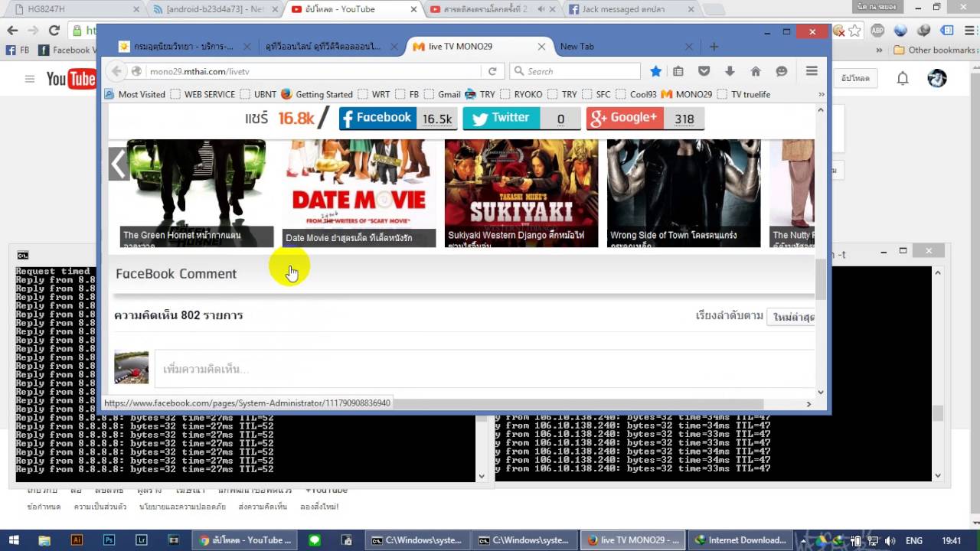Open TV truelife bookmark
The image size is (980, 551).
[x=743, y=94]
